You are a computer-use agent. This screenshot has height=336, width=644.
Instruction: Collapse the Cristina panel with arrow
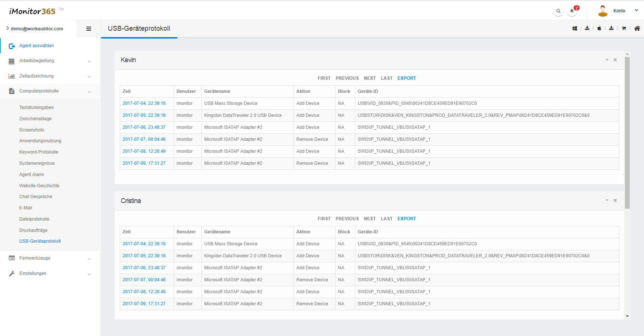pyautogui.click(x=607, y=200)
